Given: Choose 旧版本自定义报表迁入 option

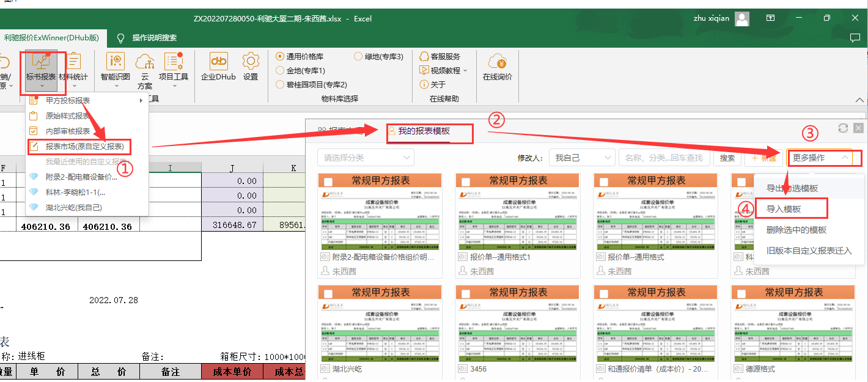Looking at the screenshot, I should [809, 251].
